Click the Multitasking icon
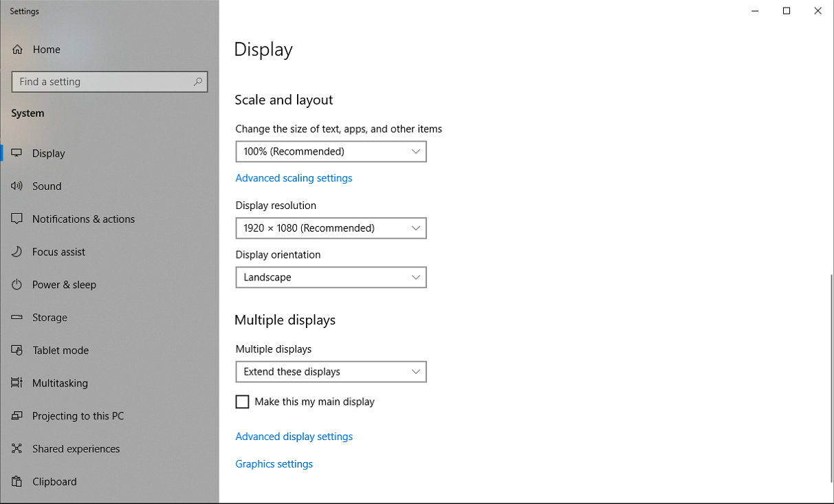 click(17, 383)
